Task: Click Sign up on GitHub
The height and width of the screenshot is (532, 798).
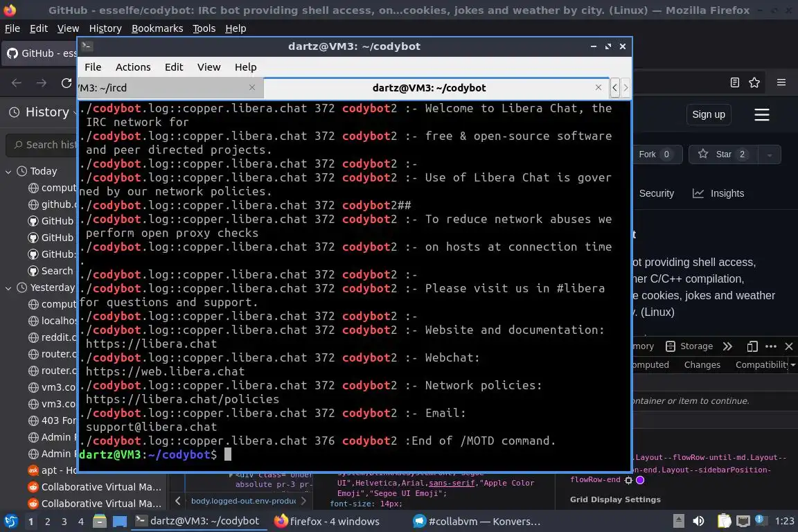Action: tap(709, 114)
